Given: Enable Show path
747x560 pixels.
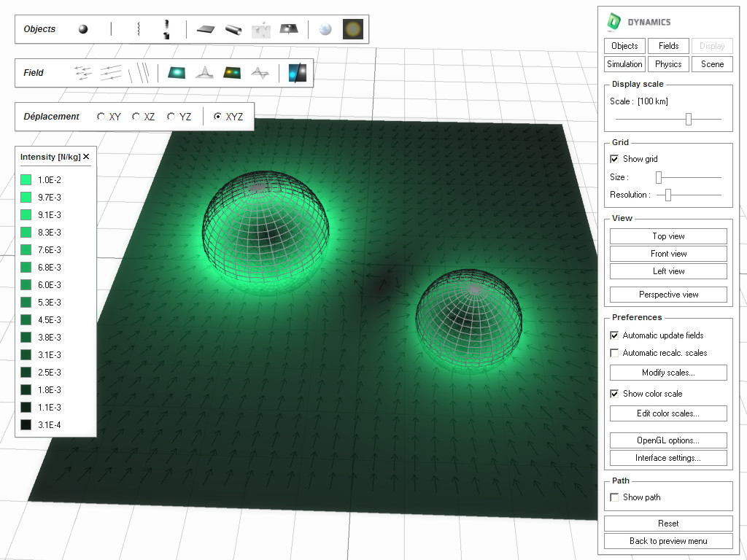Looking at the screenshot, I should [614, 497].
